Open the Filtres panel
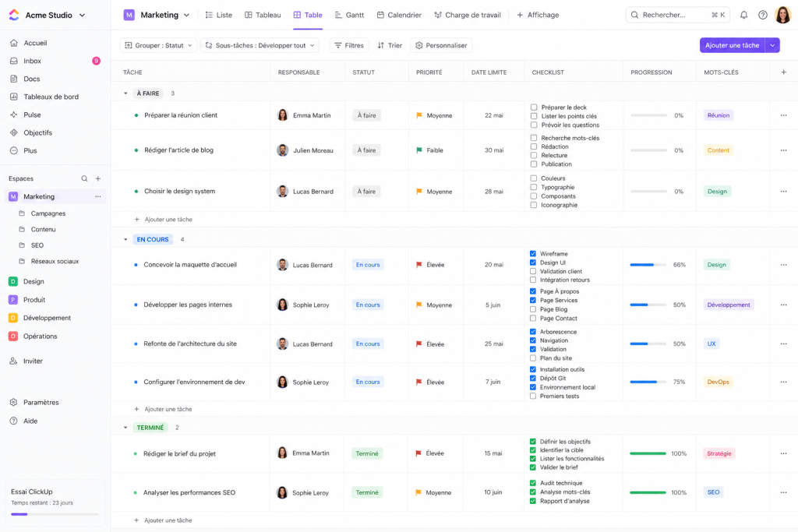This screenshot has height=532, width=798. (x=348, y=45)
